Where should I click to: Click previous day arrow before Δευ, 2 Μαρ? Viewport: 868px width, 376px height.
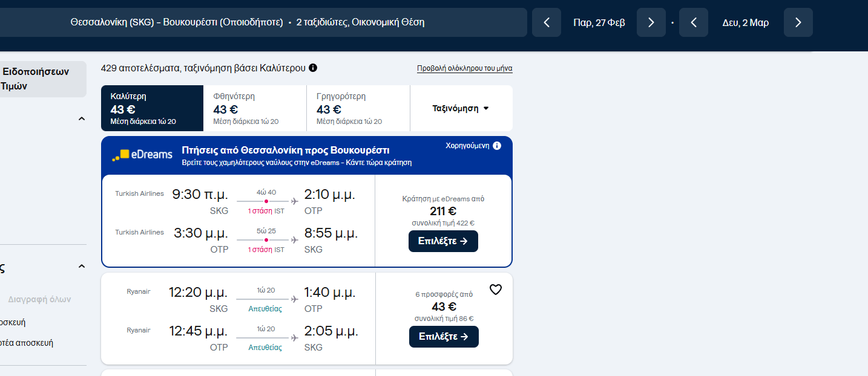(x=694, y=23)
